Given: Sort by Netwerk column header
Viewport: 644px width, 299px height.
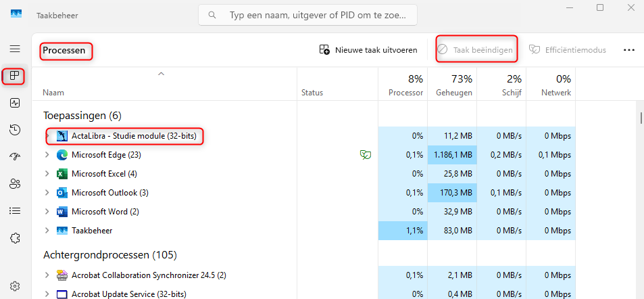Looking at the screenshot, I should tap(551, 85).
